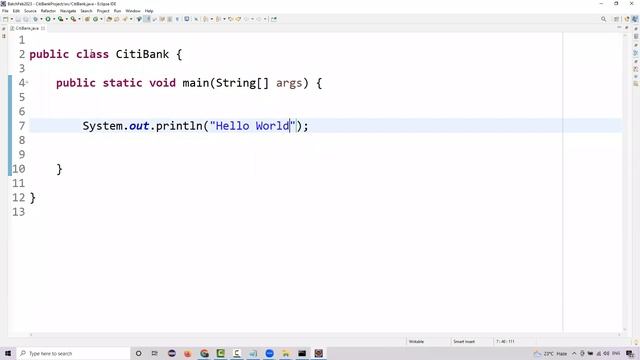Open the Windows Start menu
Screen dimensions: 640x360
[8, 353]
